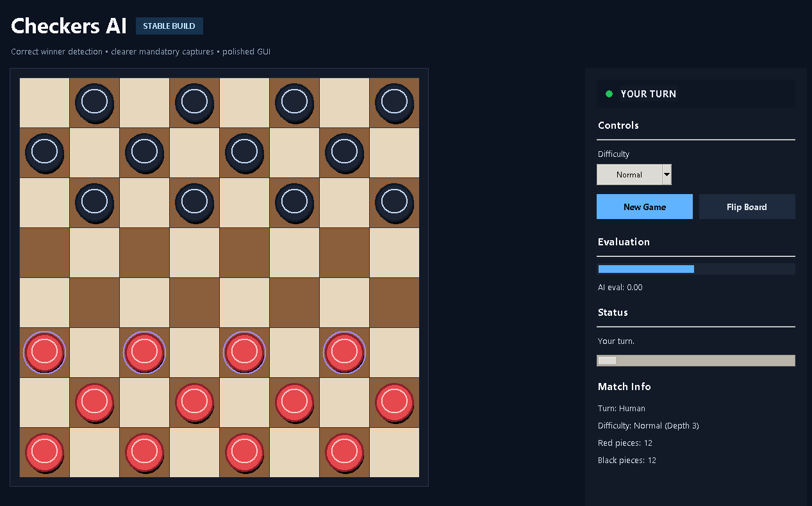The image size is (812, 506).
Task: Pick highlighted red piece in sixth row, first column
Action: coord(45,352)
